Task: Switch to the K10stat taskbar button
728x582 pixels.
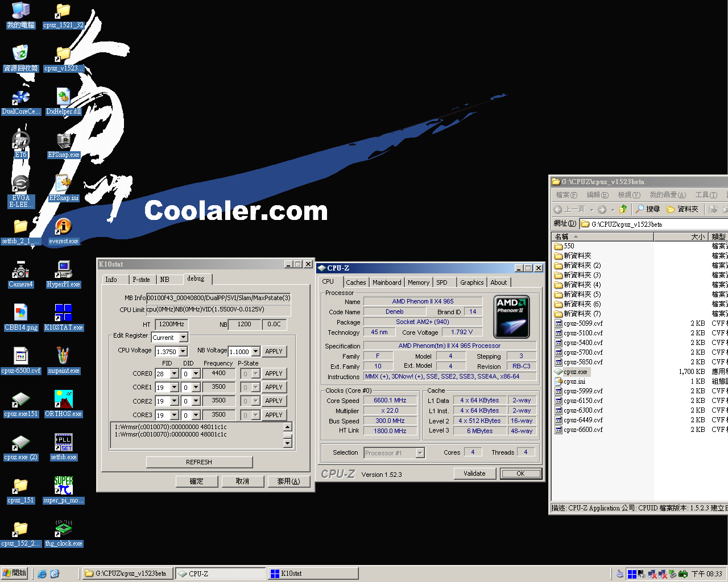Action: tap(313, 573)
